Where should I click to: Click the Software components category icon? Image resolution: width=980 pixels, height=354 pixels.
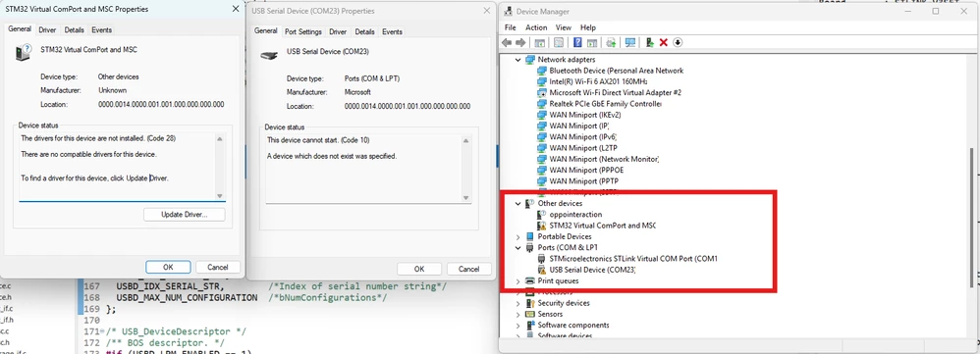[x=530, y=326]
